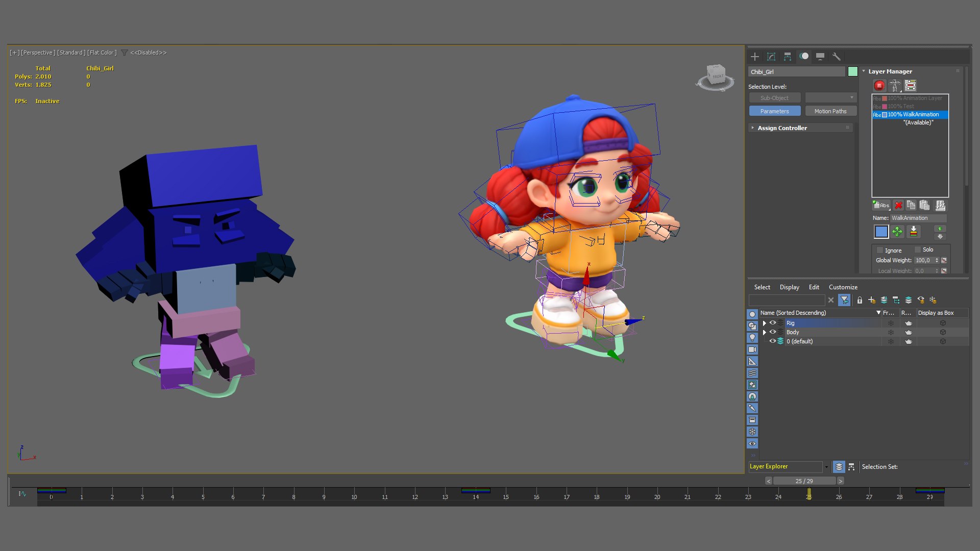Open the Customize menu in Layer Explorer
Image resolution: width=980 pixels, height=551 pixels.
(843, 287)
